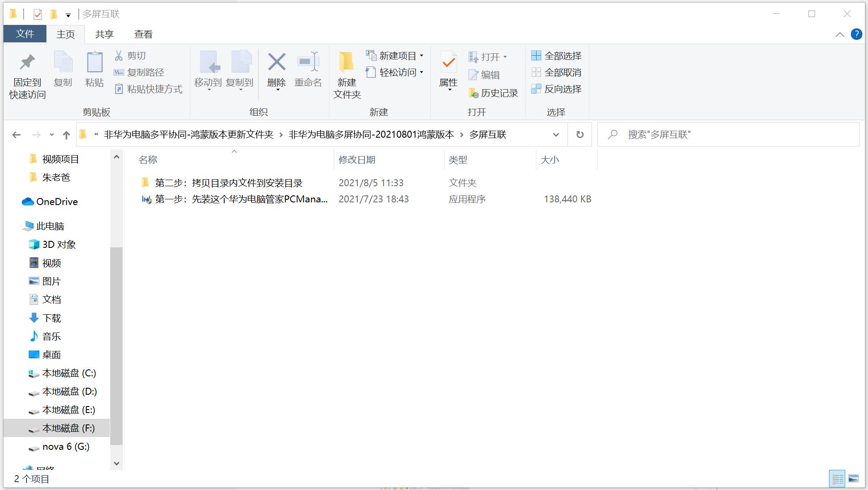This screenshot has height=490, width=868.
Task: Click the refresh icon next to address bar
Action: point(580,135)
